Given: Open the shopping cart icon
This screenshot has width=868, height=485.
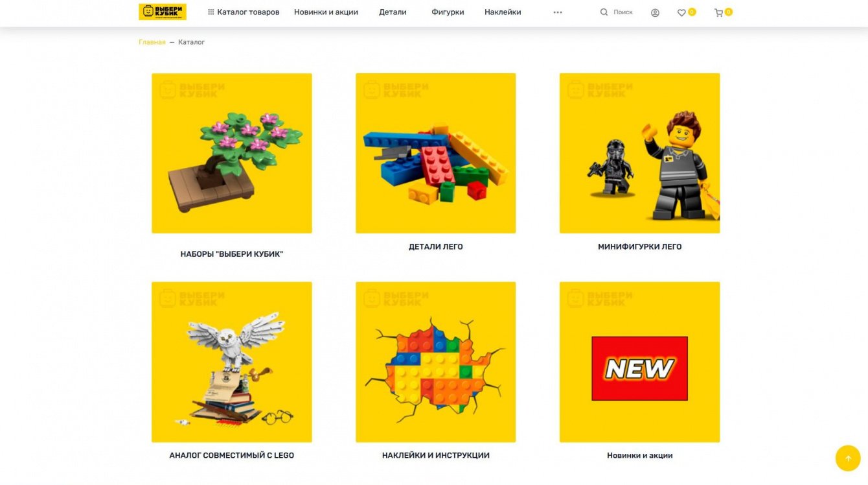Looking at the screenshot, I should 718,12.
